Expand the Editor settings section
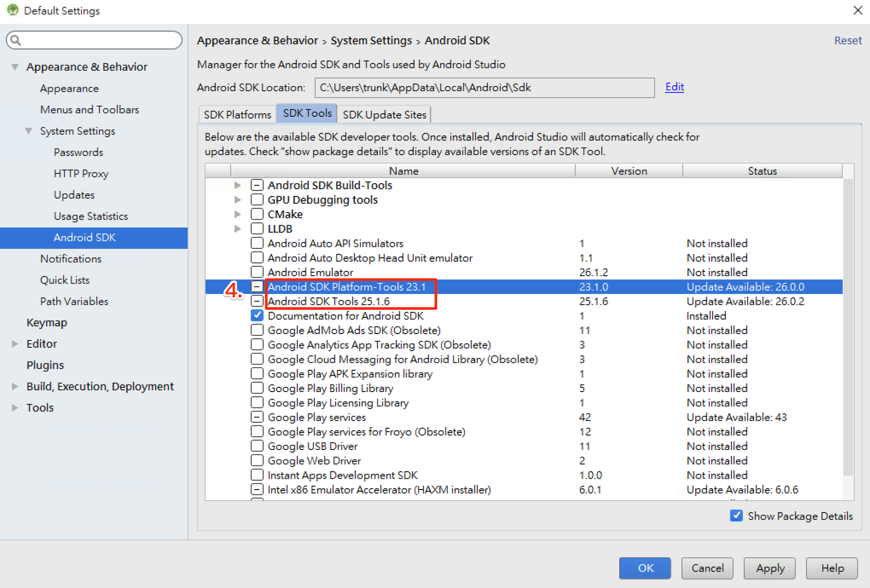The image size is (870, 588). [x=15, y=344]
